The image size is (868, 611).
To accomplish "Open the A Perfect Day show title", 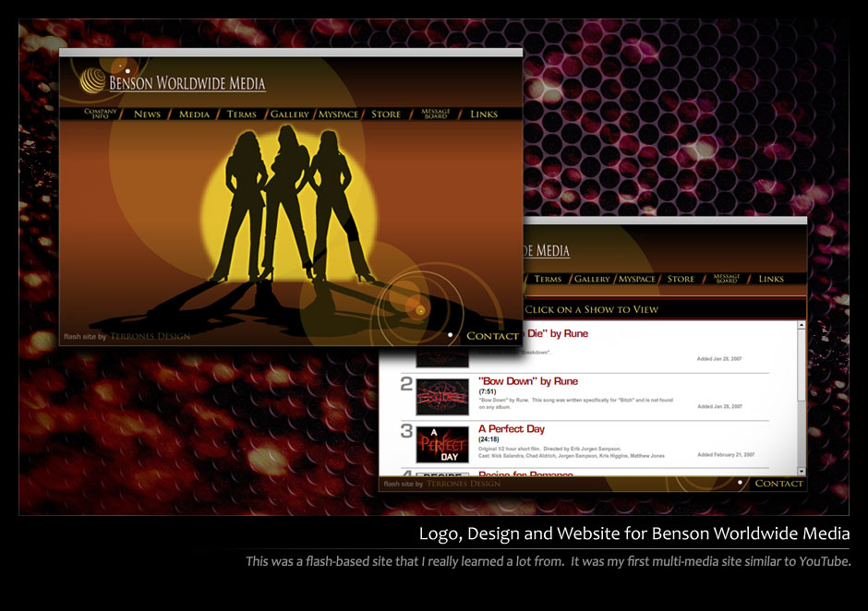I will 512,429.
